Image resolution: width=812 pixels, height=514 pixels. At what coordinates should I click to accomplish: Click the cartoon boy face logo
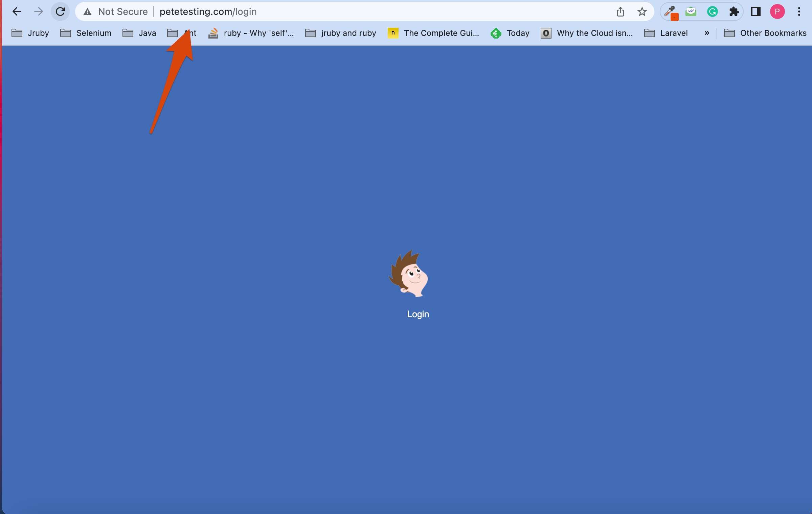click(x=409, y=274)
